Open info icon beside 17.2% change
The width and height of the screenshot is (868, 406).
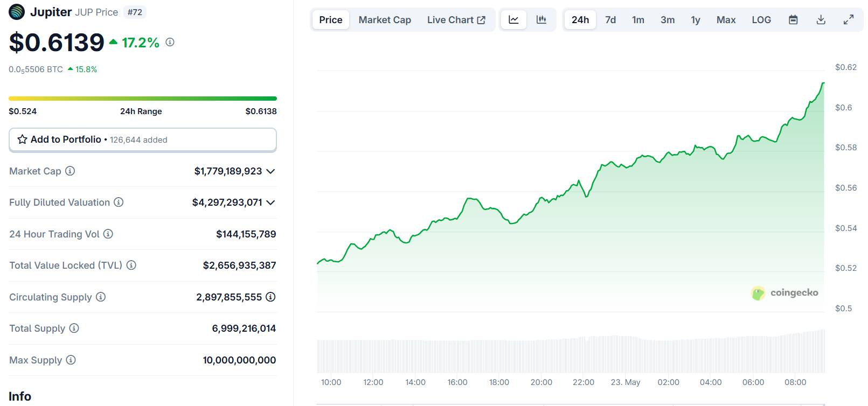(x=170, y=42)
